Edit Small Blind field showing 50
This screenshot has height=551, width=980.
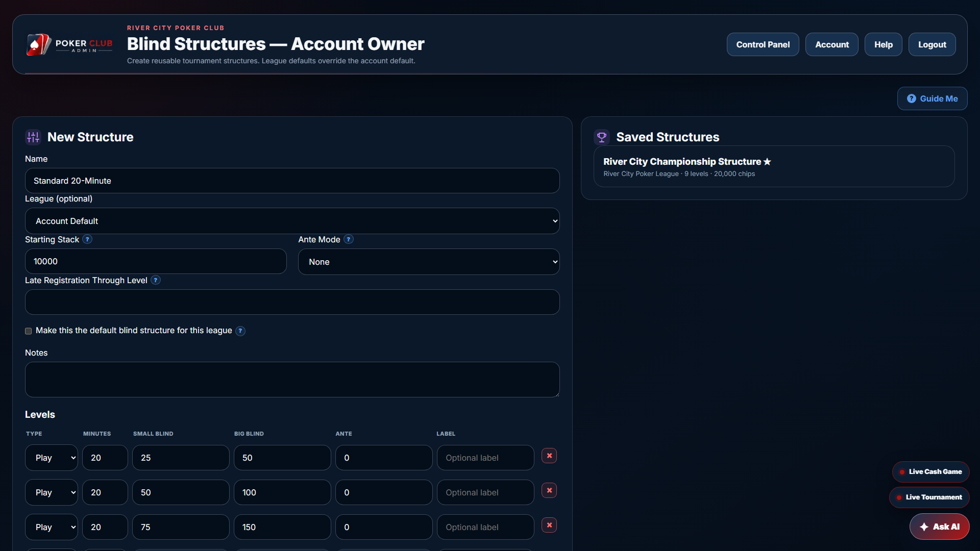pyautogui.click(x=181, y=492)
